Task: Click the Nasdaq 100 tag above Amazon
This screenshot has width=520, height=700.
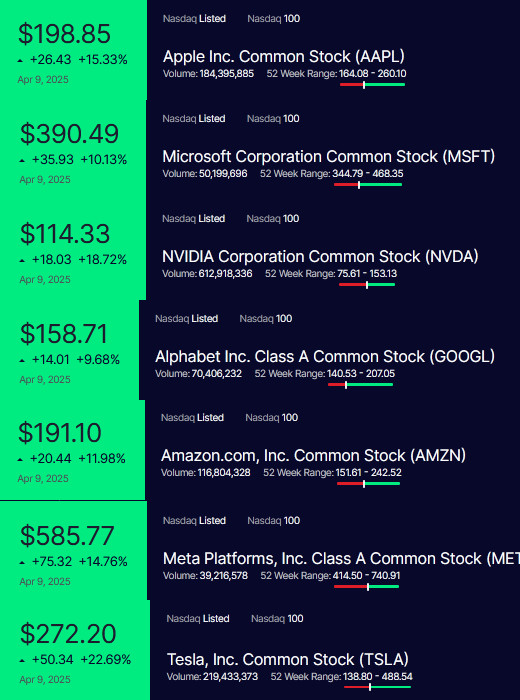Action: (271, 418)
